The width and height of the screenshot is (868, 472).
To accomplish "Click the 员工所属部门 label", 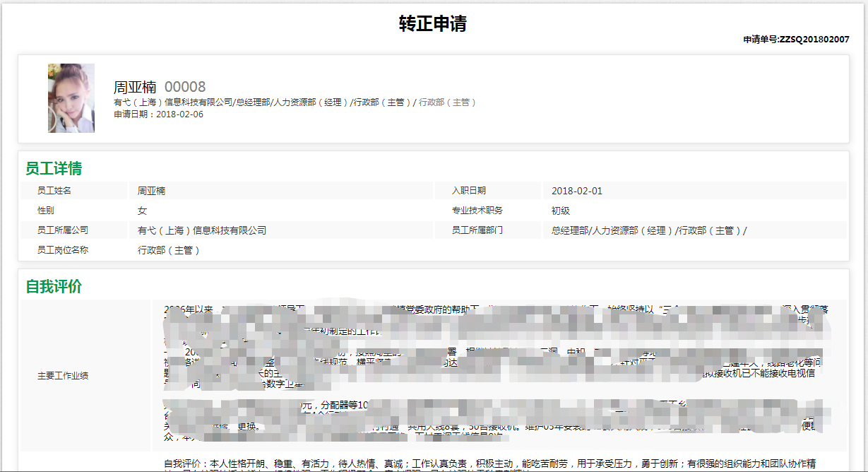I will click(477, 230).
